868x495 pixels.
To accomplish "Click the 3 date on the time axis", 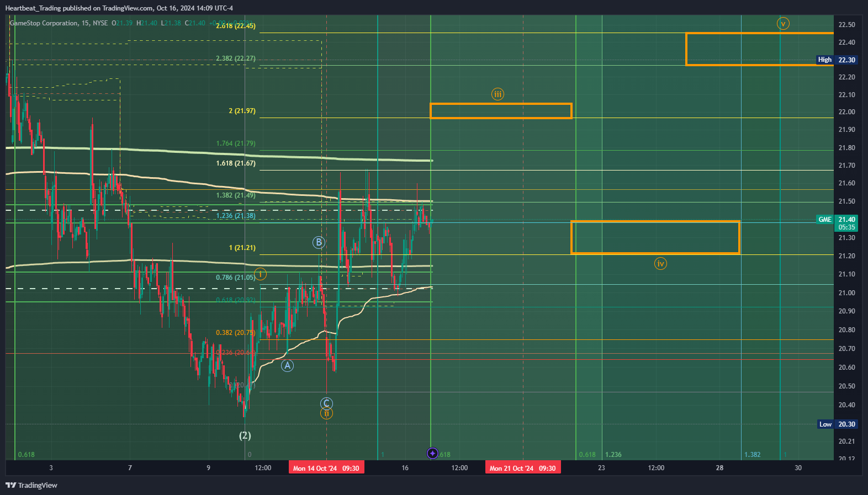I will pyautogui.click(x=51, y=468).
